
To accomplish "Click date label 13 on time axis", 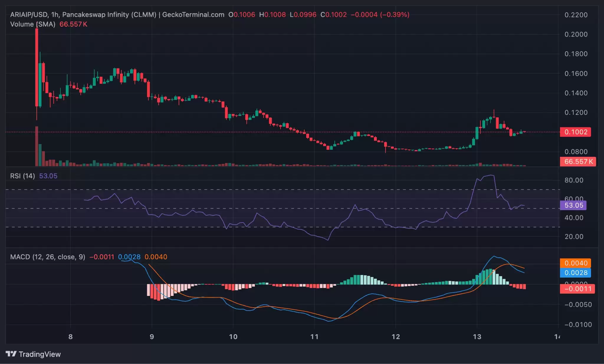I will [x=477, y=337].
